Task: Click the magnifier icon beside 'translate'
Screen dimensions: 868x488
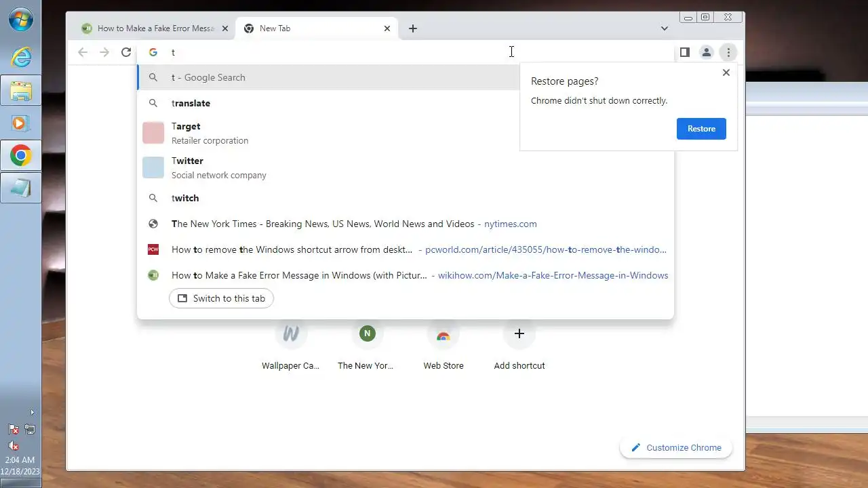Action: 153,103
